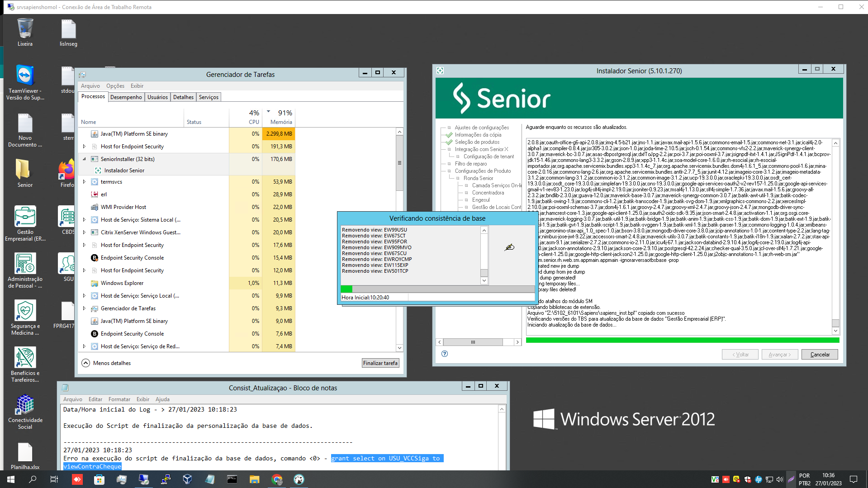The width and height of the screenshot is (868, 488).
Task: Open the notification center icon
Action: click(x=854, y=479)
